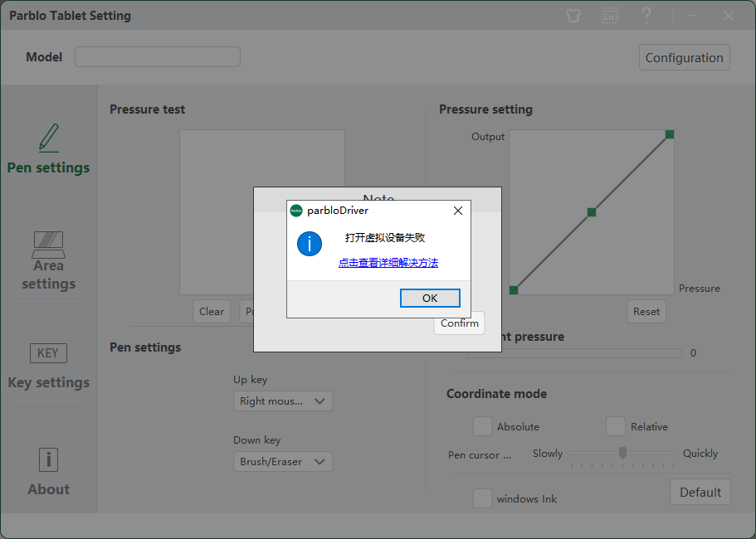Image resolution: width=756 pixels, height=539 pixels.
Task: Click the Pressure test heading
Action: tap(147, 109)
